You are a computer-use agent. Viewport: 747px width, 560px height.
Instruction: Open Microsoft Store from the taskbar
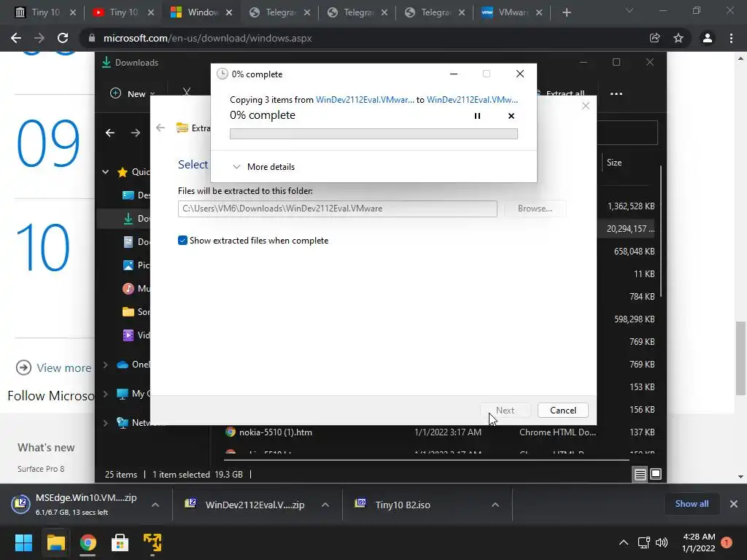click(x=120, y=542)
